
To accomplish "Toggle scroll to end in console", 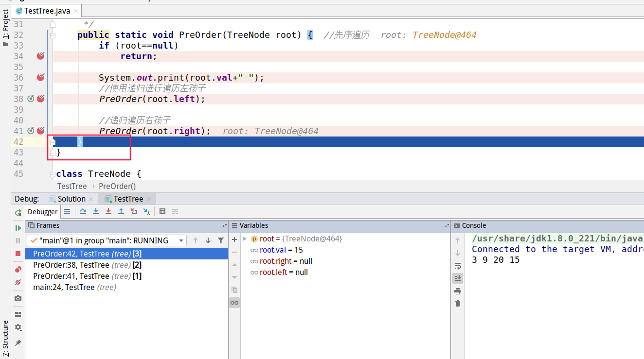I will [x=458, y=278].
